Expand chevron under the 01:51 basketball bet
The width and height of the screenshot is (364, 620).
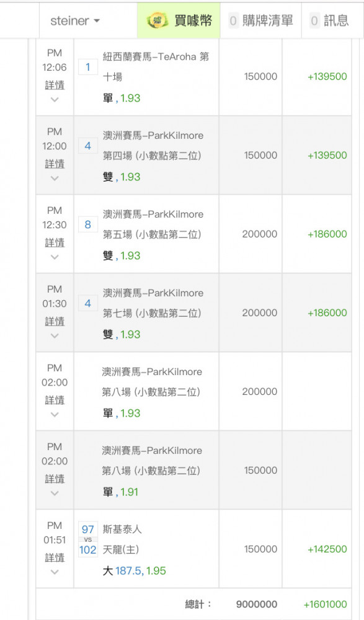pyautogui.click(x=55, y=572)
